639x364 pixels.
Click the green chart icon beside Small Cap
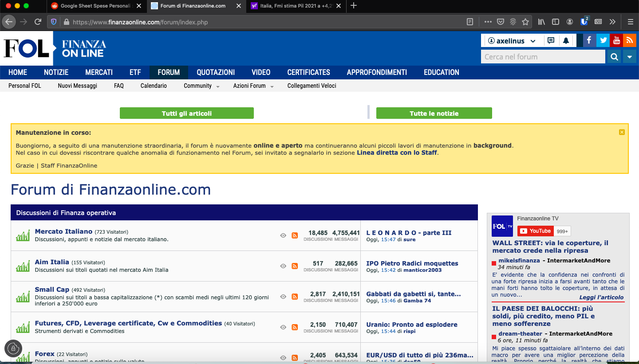tap(23, 297)
